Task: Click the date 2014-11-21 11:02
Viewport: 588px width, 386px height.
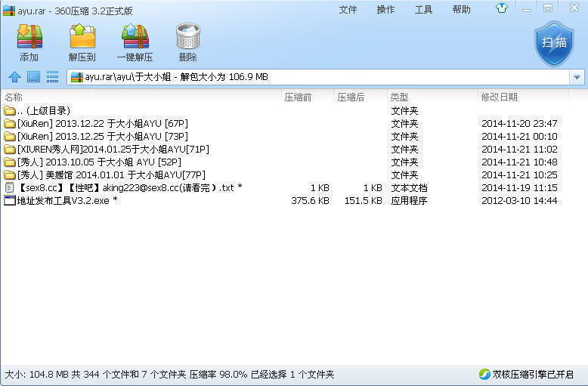Action: [519, 149]
